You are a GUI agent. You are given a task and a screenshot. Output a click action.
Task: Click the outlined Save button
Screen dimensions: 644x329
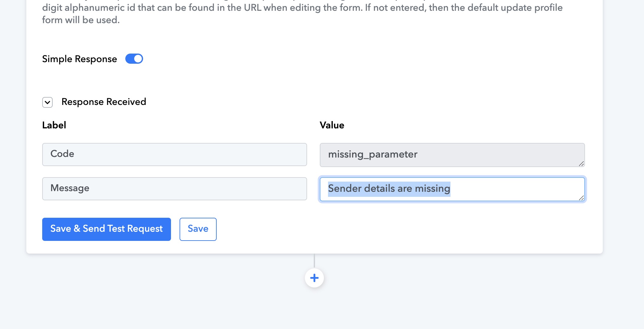coord(198,229)
